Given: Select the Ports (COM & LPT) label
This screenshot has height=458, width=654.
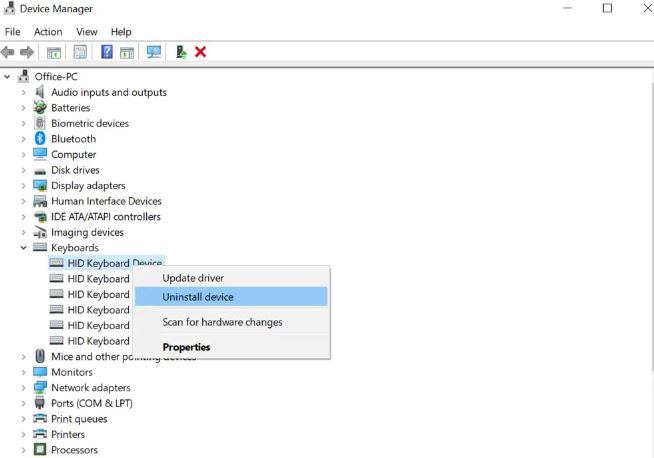Looking at the screenshot, I should [x=92, y=403].
